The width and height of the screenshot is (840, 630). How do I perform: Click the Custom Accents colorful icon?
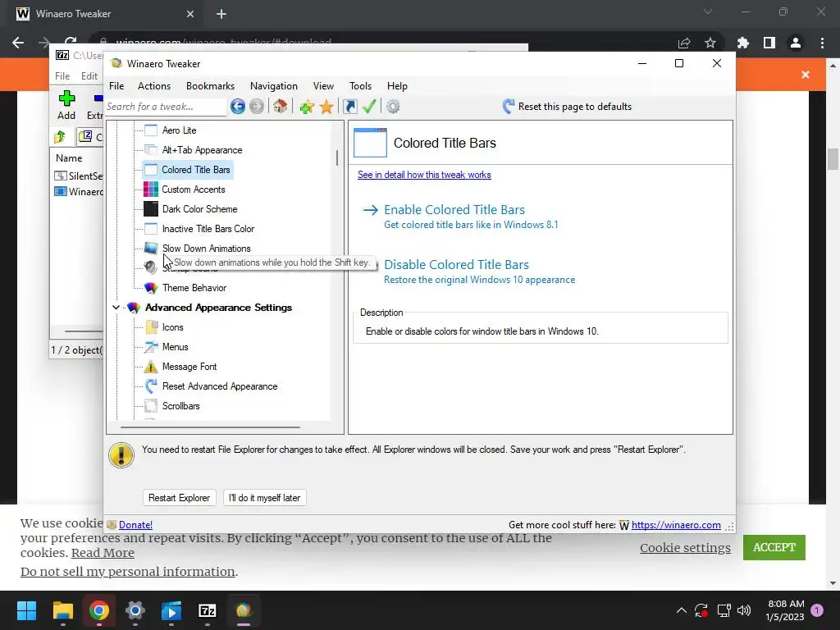[x=151, y=189]
